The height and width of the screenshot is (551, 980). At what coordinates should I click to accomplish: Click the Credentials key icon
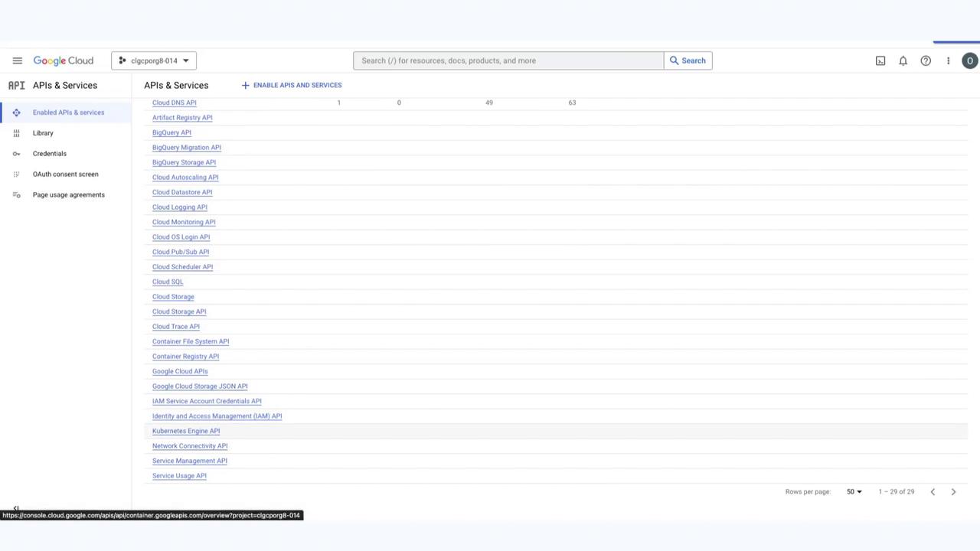pos(16,154)
